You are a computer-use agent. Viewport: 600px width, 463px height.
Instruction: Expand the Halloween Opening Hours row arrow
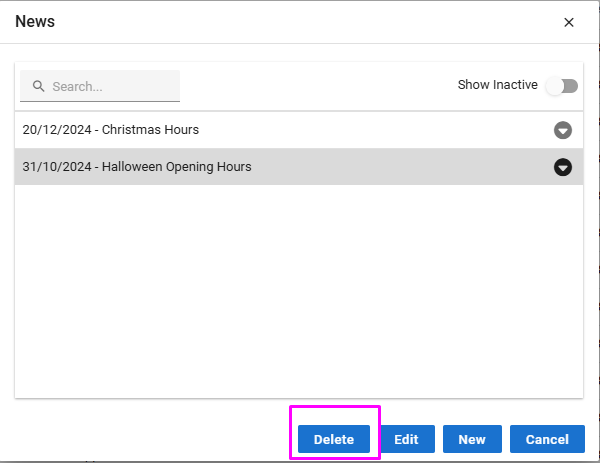coord(563,167)
